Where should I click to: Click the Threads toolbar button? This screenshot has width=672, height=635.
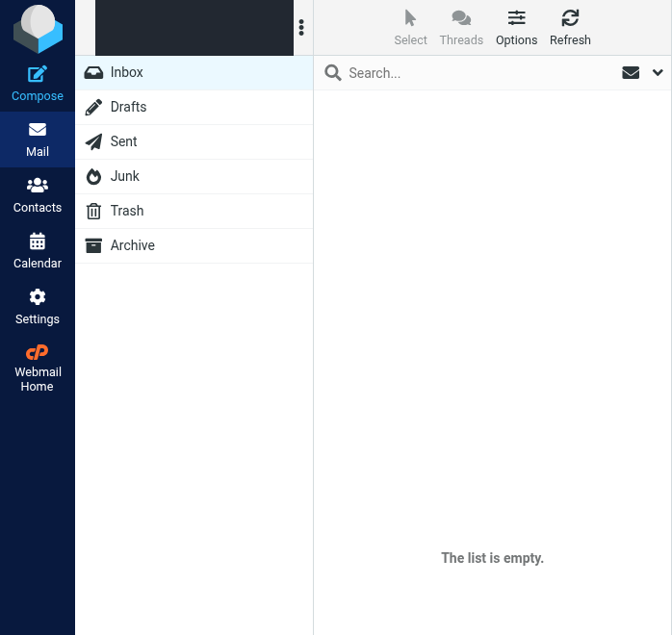pyautogui.click(x=461, y=28)
